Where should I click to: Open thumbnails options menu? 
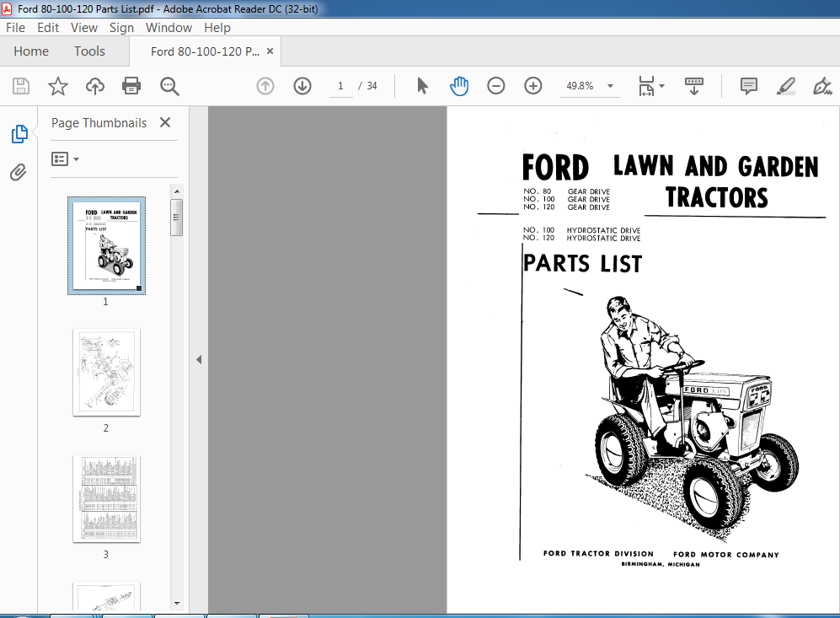(x=65, y=159)
